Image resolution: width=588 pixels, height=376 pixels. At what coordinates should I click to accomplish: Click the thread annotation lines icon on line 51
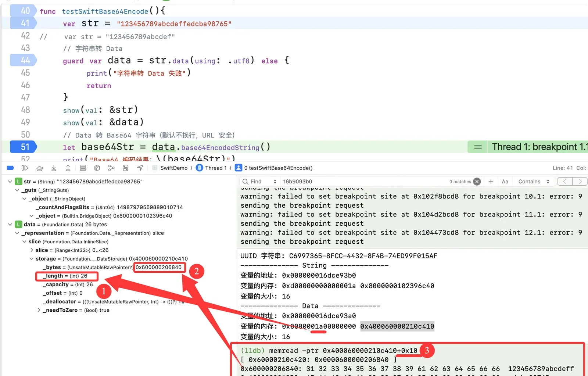pyautogui.click(x=478, y=147)
